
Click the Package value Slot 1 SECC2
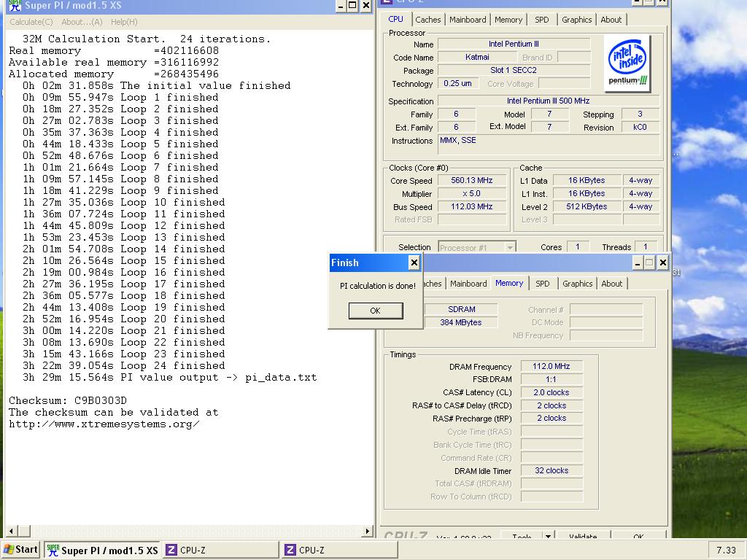click(514, 70)
